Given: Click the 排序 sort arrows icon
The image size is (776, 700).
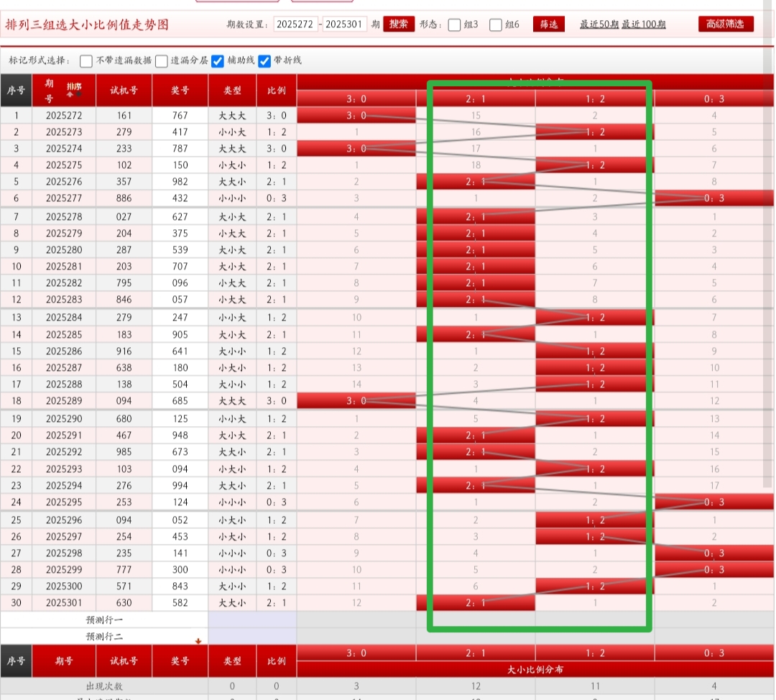Looking at the screenshot, I should (74, 90).
